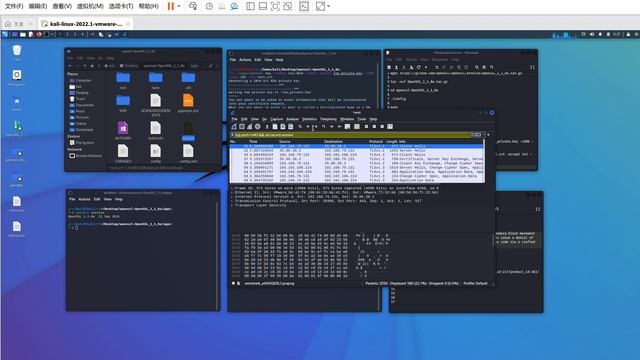Open Actions menu in the bottom-left terminal

tap(84, 199)
